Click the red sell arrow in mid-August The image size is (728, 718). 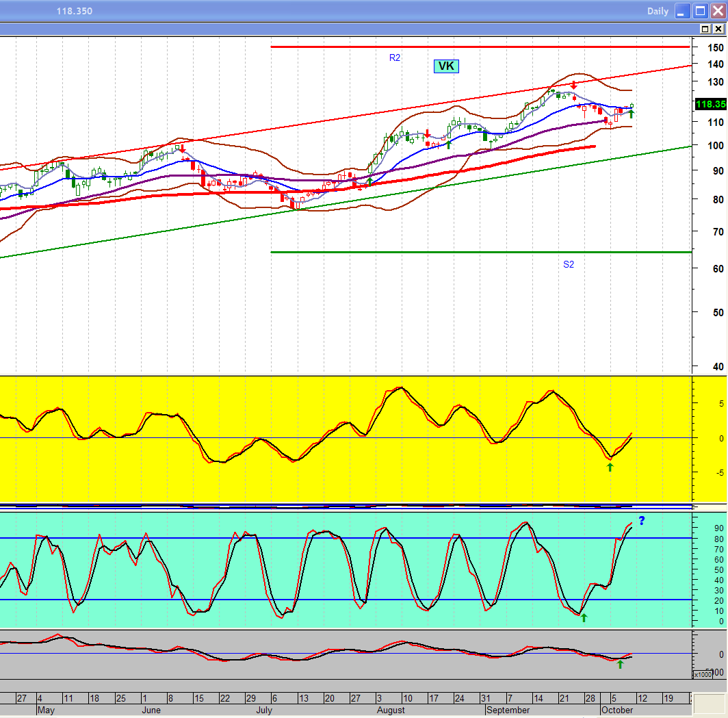pyautogui.click(x=428, y=134)
